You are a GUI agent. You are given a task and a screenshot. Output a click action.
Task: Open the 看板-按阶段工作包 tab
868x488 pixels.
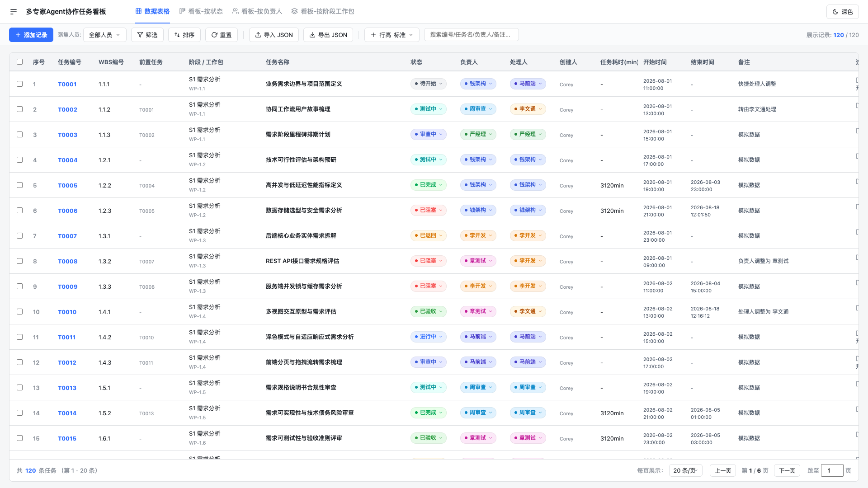322,11
